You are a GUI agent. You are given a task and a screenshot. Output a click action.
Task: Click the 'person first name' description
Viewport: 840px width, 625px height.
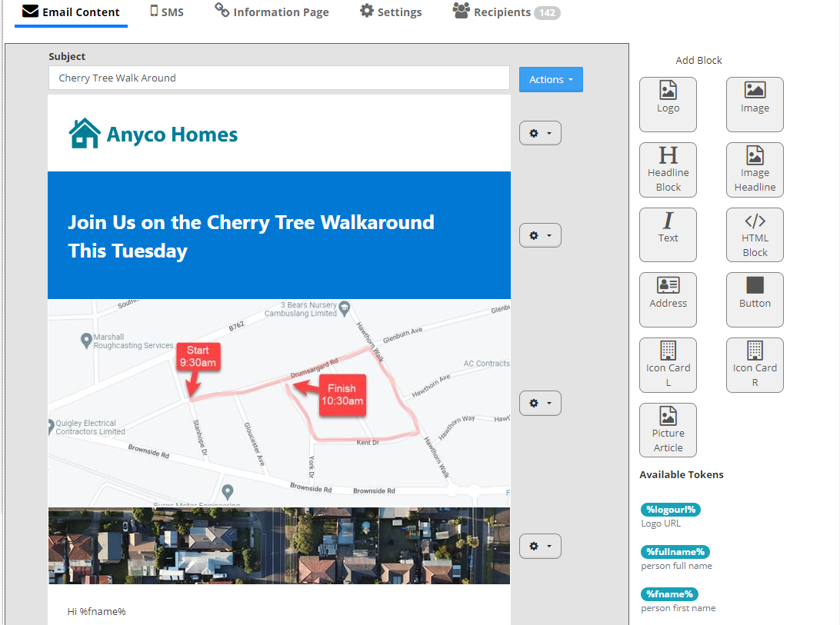click(678, 608)
